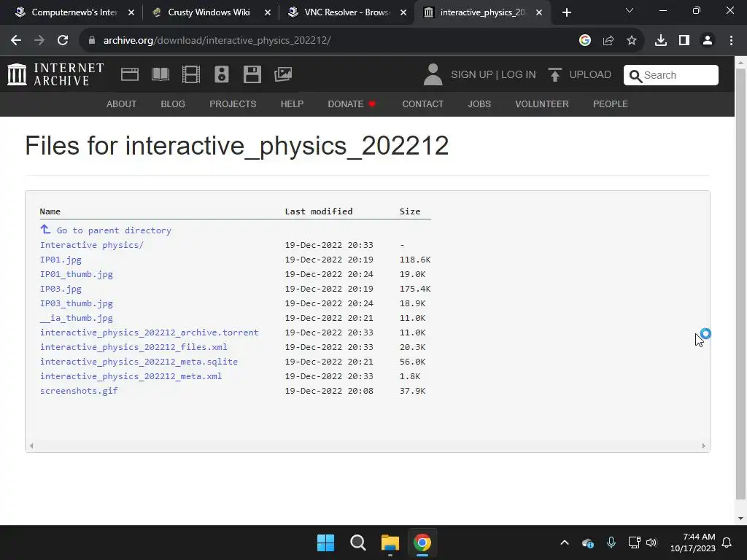Open Windows taskbar Search
The width and height of the screenshot is (747, 560).
357,542
